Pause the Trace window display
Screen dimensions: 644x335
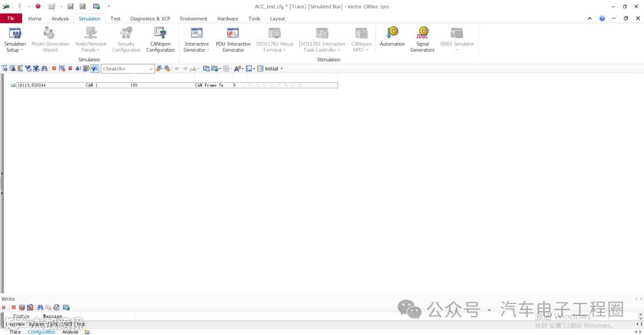[x=70, y=69]
